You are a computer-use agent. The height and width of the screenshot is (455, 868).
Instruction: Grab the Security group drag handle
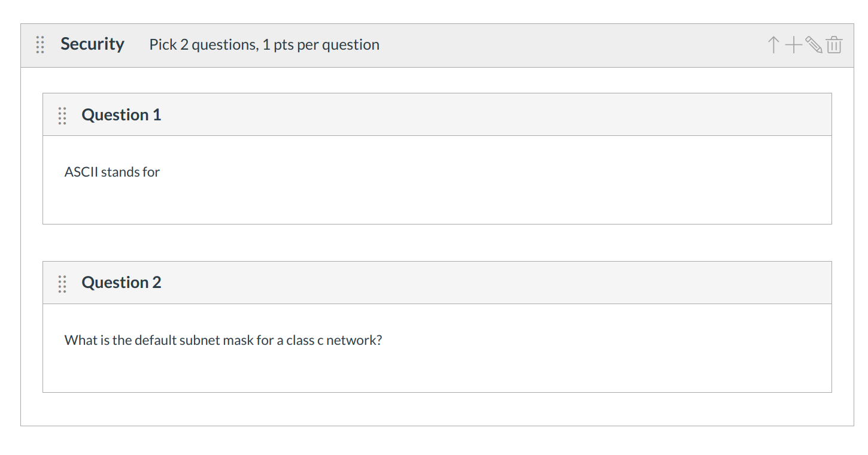tap(40, 45)
